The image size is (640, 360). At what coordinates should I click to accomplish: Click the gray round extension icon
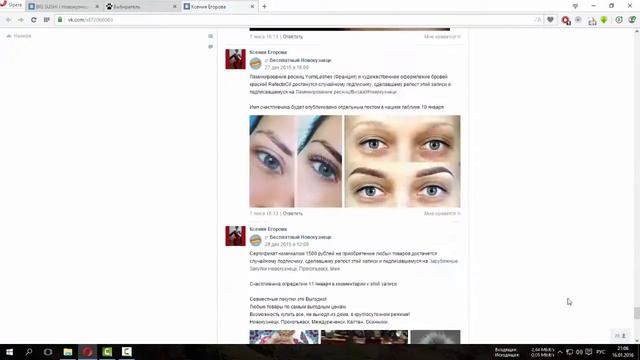578,20
